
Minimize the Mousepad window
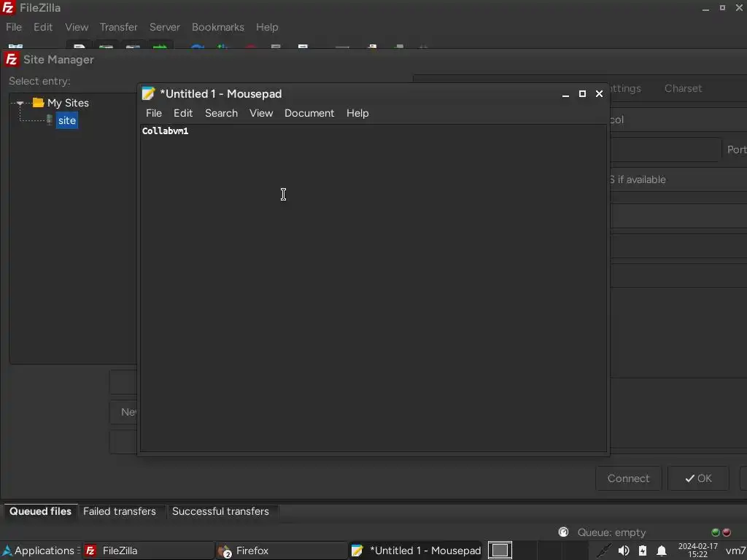[565, 94]
